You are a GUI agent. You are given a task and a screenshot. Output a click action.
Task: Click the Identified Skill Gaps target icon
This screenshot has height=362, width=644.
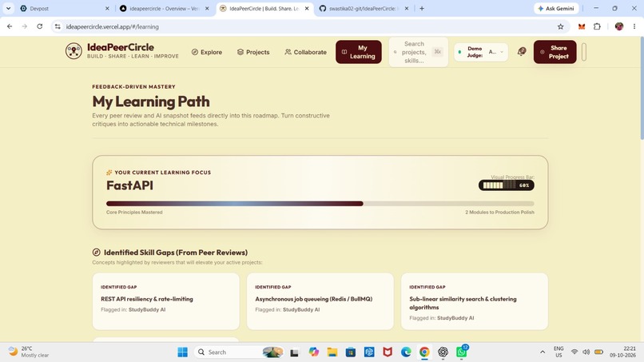point(96,253)
